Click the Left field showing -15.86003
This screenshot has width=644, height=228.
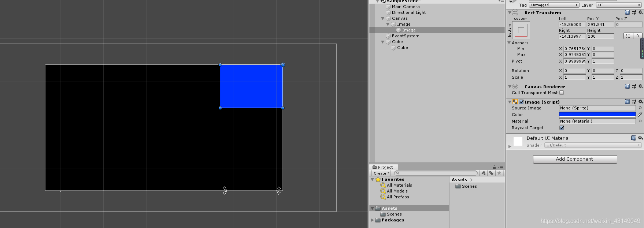(572, 25)
